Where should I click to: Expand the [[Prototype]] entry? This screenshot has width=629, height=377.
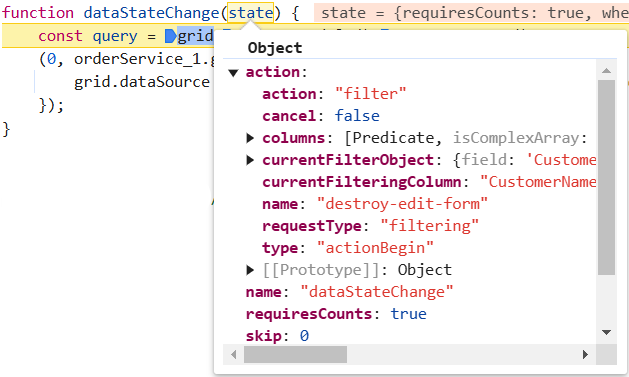pos(250,270)
